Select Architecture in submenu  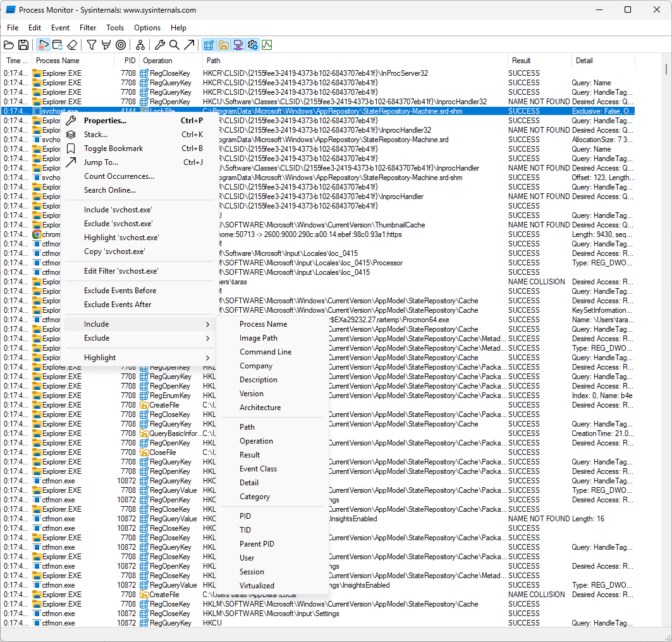[x=272, y=408]
